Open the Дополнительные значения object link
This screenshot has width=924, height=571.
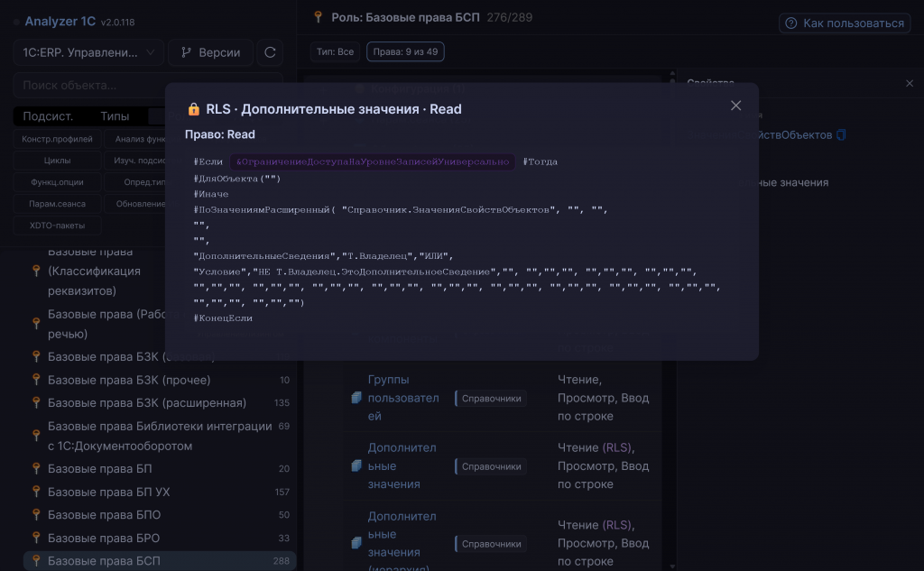pyautogui.click(x=402, y=465)
